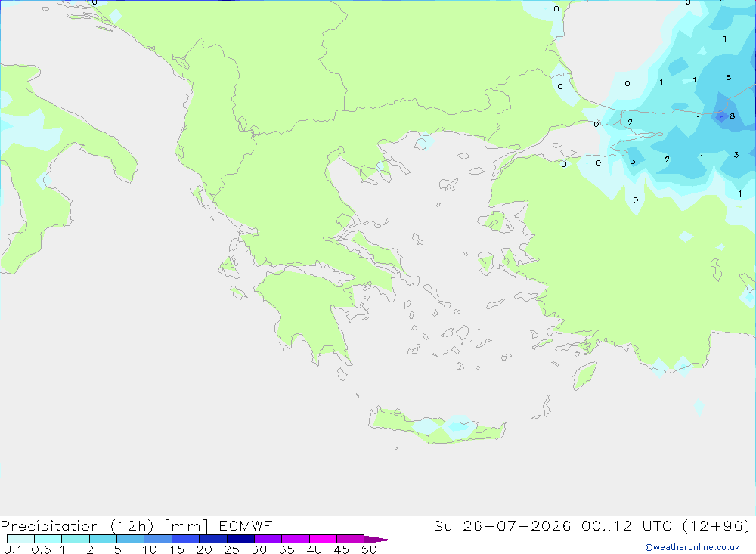Click the island of Crete on the map
The height and width of the screenshot is (554, 756).
tap(436, 427)
